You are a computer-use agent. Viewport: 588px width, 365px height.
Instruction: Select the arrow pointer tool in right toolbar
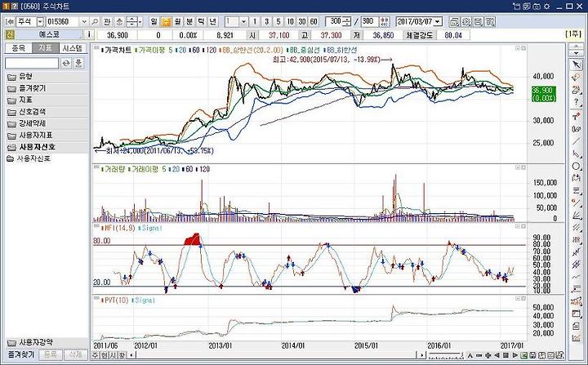tap(577, 65)
